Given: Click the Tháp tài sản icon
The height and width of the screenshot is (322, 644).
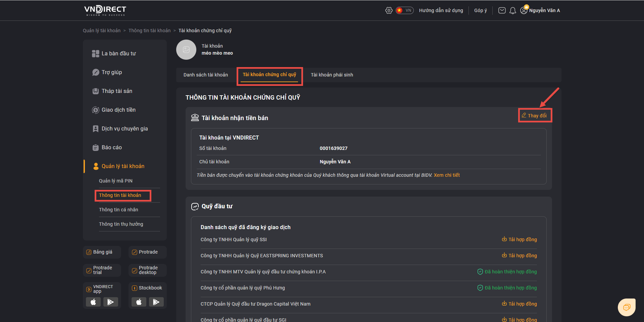Looking at the screenshot, I should [95, 91].
